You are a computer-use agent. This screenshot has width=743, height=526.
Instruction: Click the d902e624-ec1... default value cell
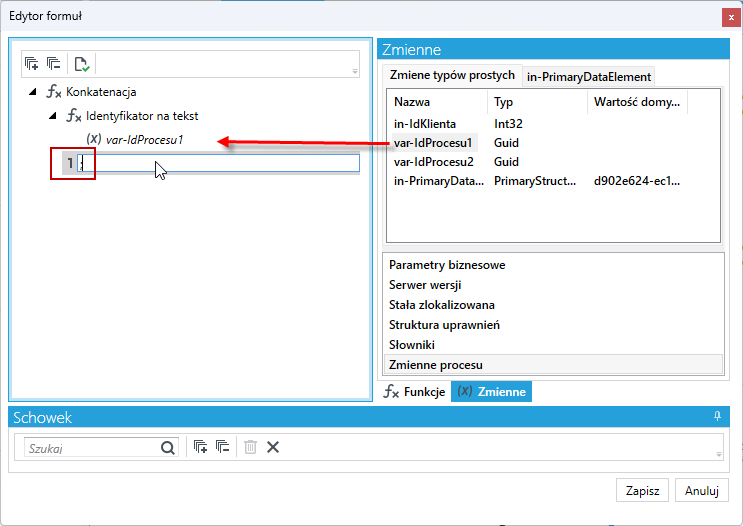tap(637, 181)
